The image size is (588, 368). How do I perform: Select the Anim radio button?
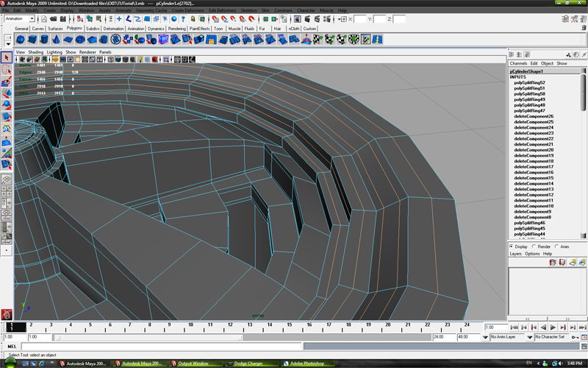click(x=557, y=247)
